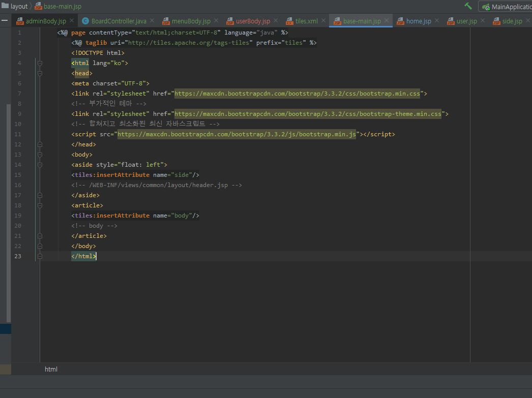Open the bootstrap.min.css URL on line 7

pos(297,94)
